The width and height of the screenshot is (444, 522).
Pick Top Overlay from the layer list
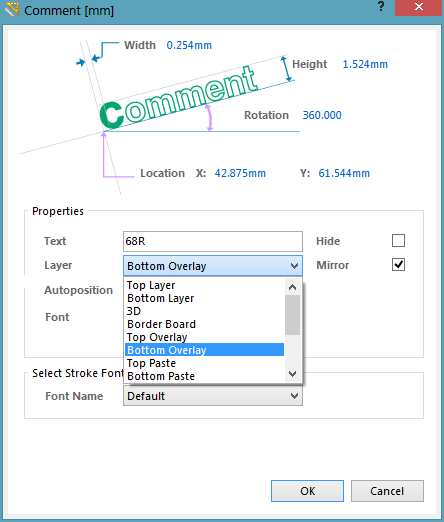pos(204,337)
